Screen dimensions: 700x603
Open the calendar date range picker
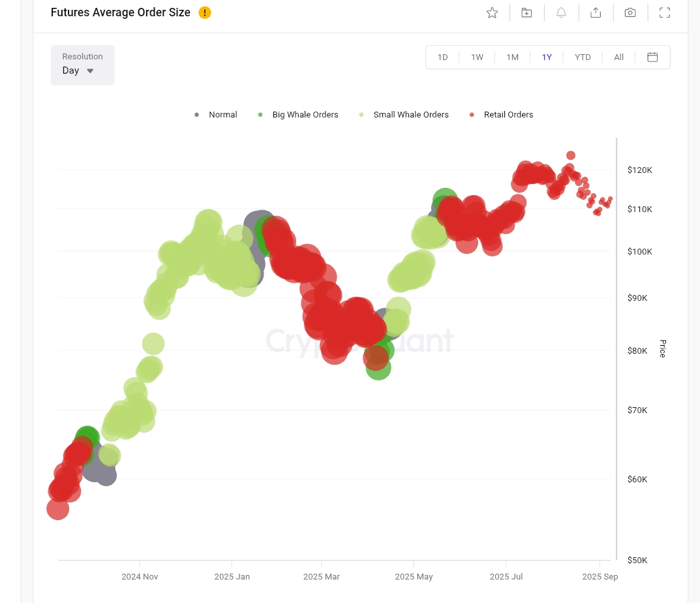click(652, 57)
